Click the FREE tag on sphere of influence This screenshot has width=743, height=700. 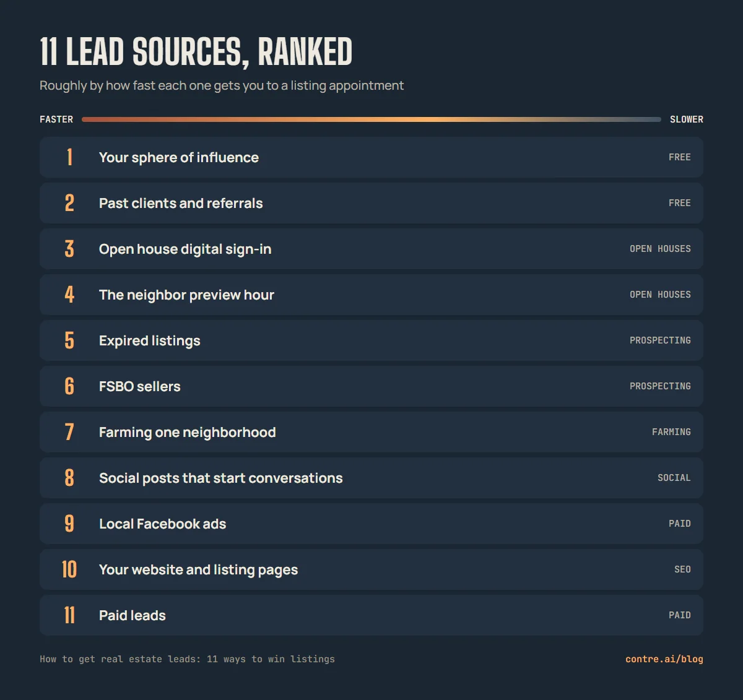tap(680, 157)
